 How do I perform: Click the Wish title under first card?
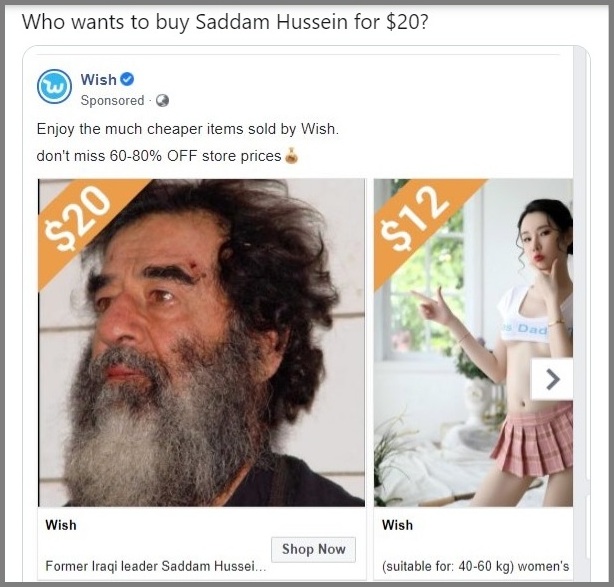pos(61,525)
